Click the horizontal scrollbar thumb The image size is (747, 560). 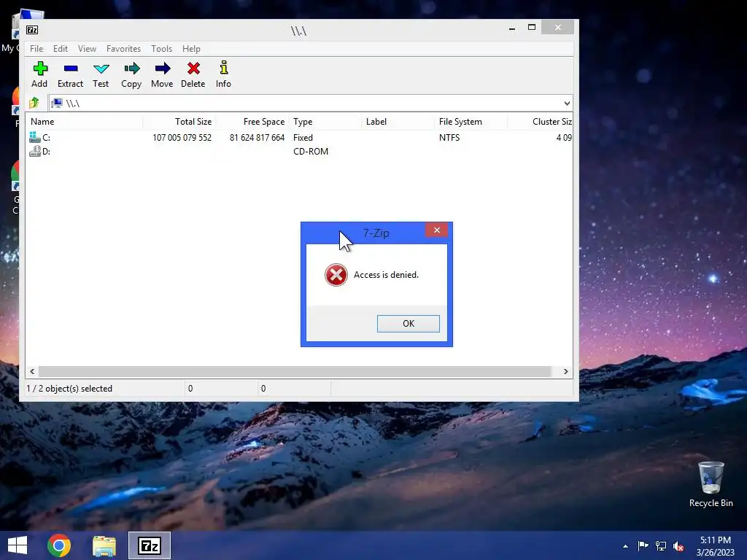(295, 371)
